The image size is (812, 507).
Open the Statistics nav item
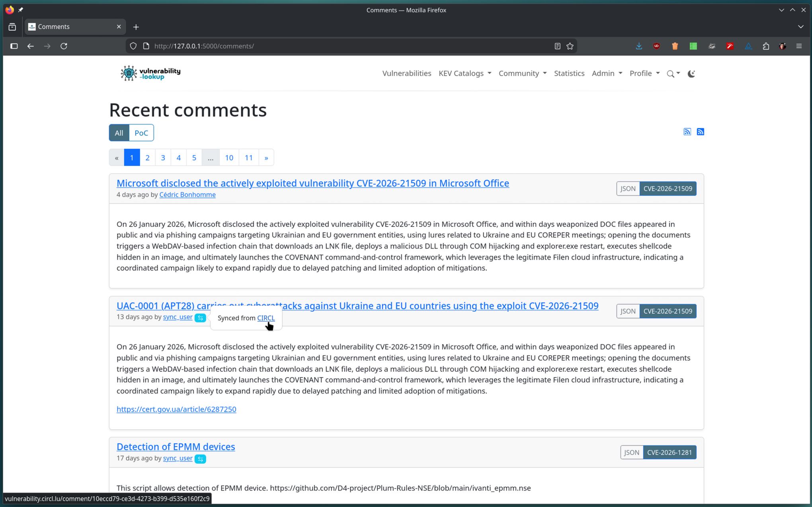pos(569,73)
